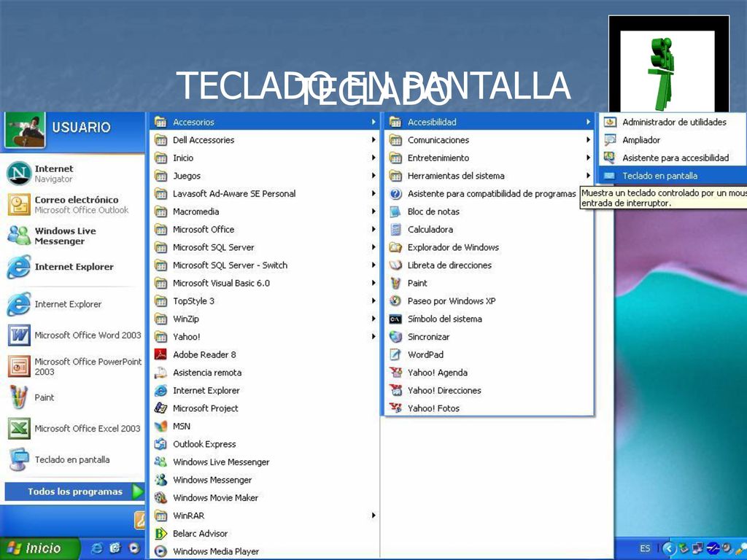Open Microsoft Office Excel 2003 icon
The width and height of the screenshot is (747, 560).
(19, 428)
